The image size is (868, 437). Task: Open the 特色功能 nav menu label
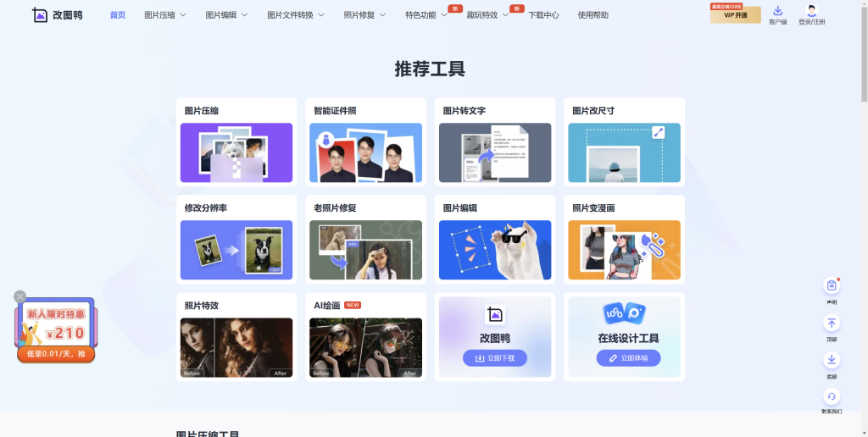(420, 15)
